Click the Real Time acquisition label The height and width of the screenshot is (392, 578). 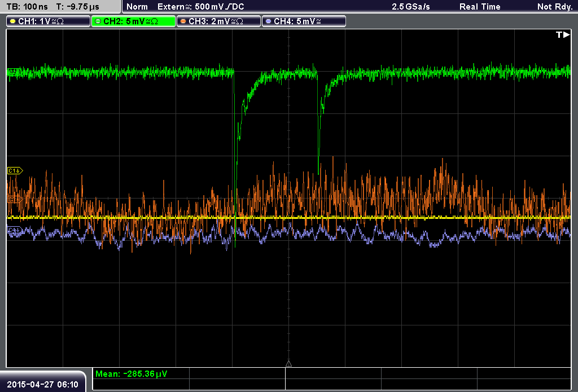coord(480,7)
